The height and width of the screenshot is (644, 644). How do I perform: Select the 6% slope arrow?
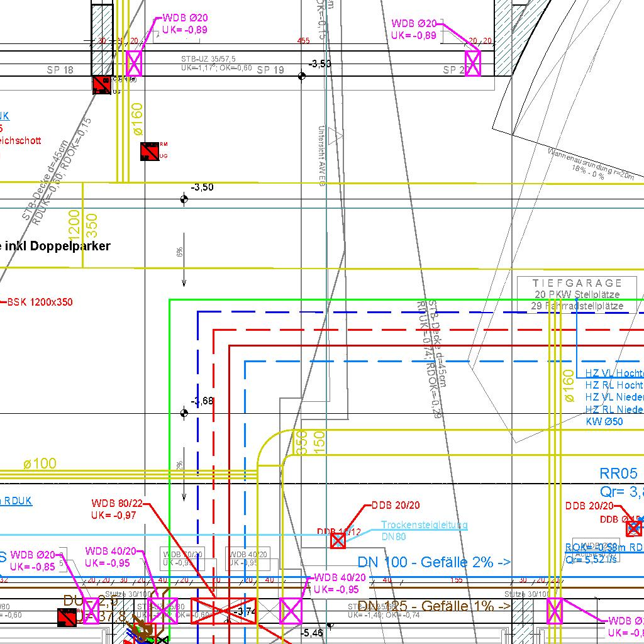(184, 264)
